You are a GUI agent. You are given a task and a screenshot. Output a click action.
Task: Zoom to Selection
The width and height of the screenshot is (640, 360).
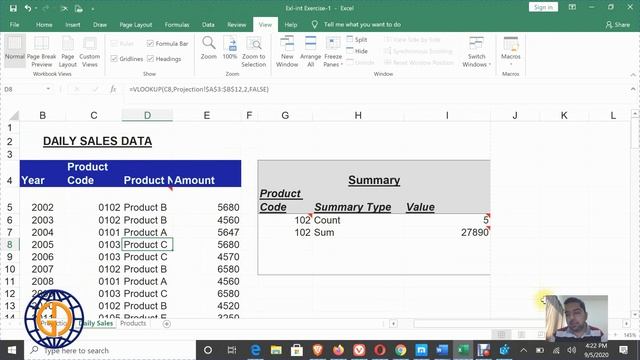[253, 52]
